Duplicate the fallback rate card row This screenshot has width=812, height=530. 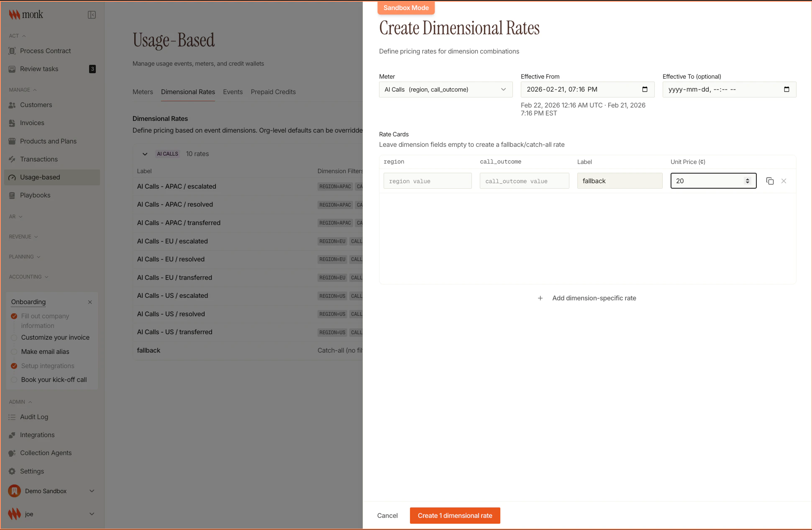[770, 181]
